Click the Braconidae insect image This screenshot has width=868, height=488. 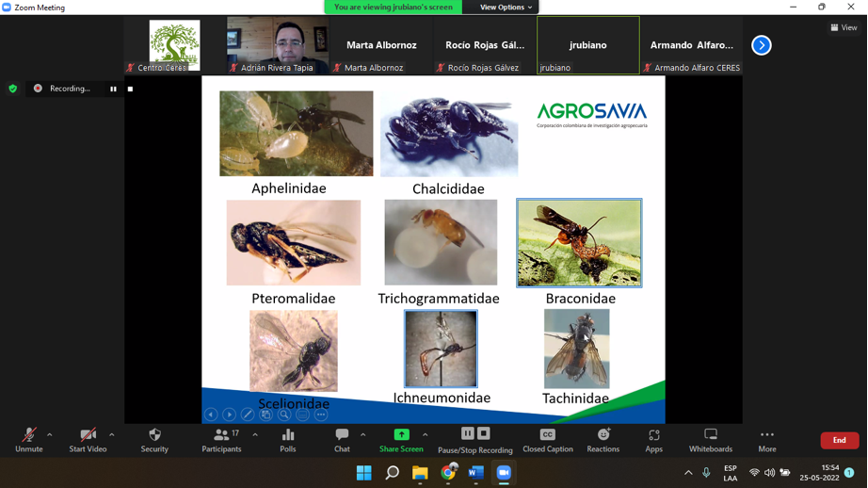pyautogui.click(x=579, y=243)
